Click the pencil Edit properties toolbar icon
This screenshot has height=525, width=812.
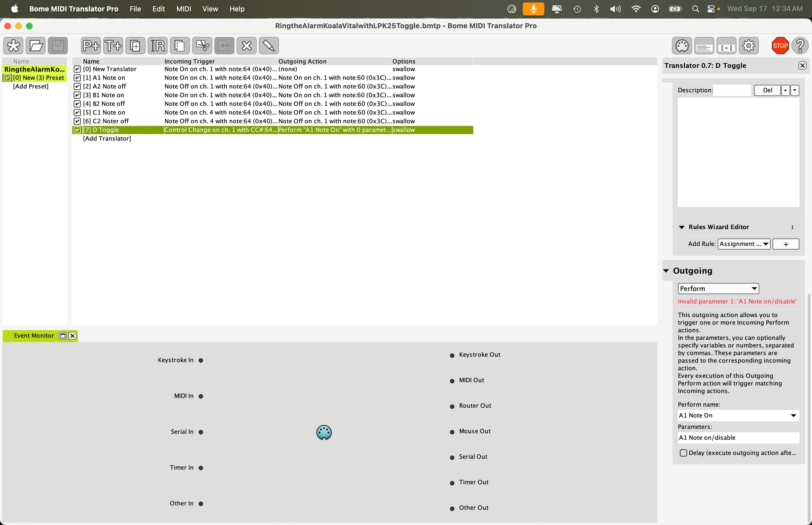269,46
